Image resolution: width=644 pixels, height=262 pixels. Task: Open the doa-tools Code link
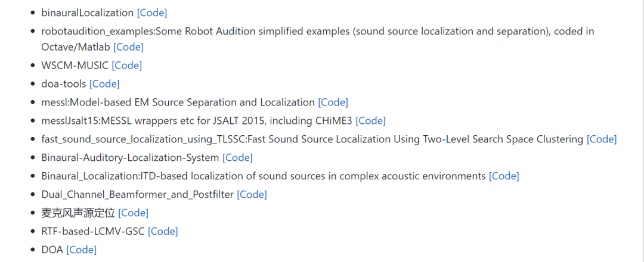(x=104, y=84)
